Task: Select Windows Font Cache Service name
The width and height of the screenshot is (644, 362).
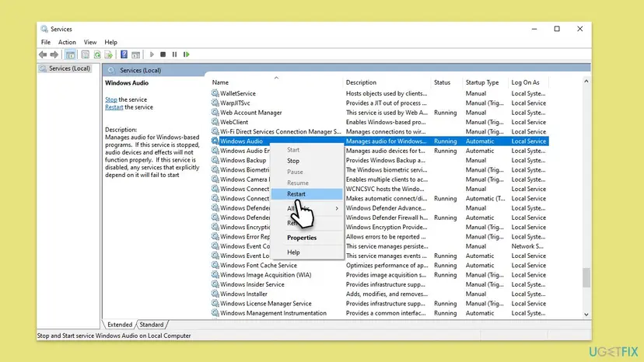Action: (258, 265)
